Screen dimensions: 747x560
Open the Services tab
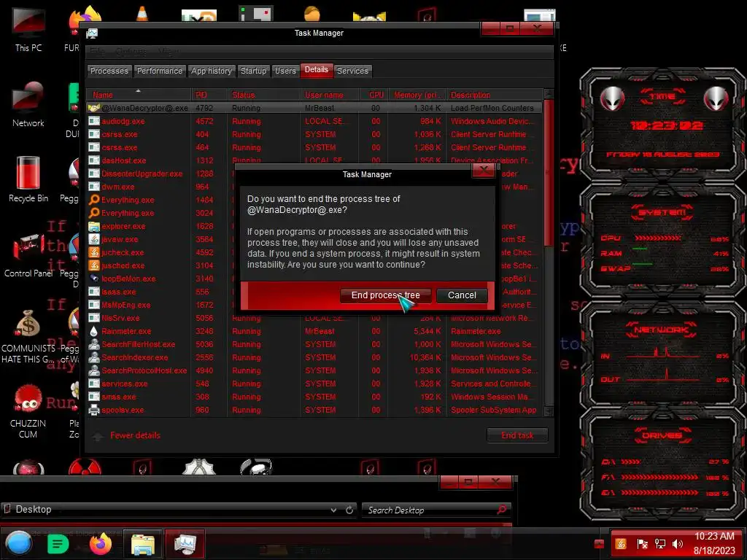tap(352, 71)
